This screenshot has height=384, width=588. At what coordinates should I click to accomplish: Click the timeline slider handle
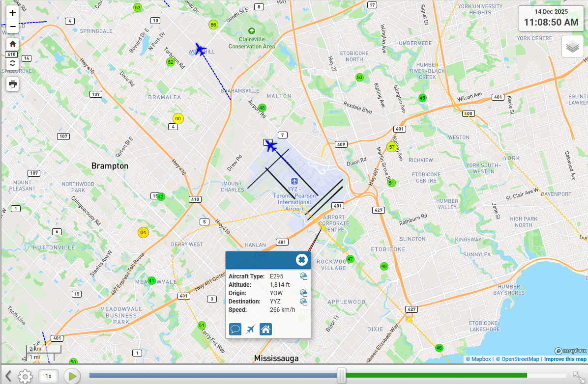click(341, 376)
